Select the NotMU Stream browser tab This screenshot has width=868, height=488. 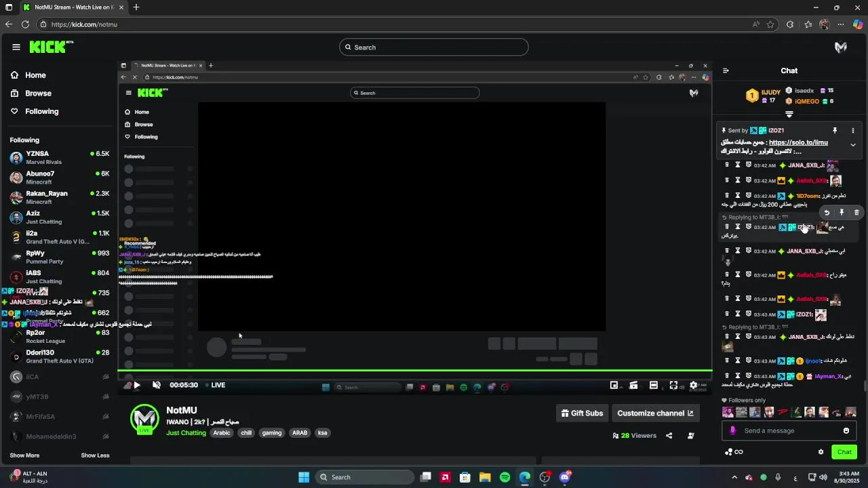click(x=73, y=7)
